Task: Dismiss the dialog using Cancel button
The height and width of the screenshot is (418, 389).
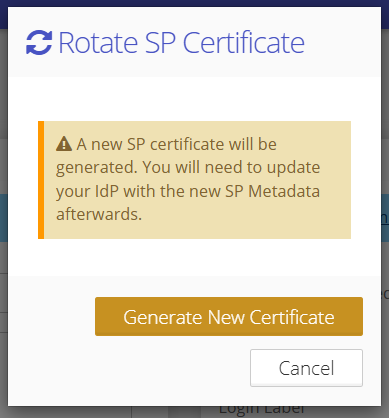Action: pos(306,368)
